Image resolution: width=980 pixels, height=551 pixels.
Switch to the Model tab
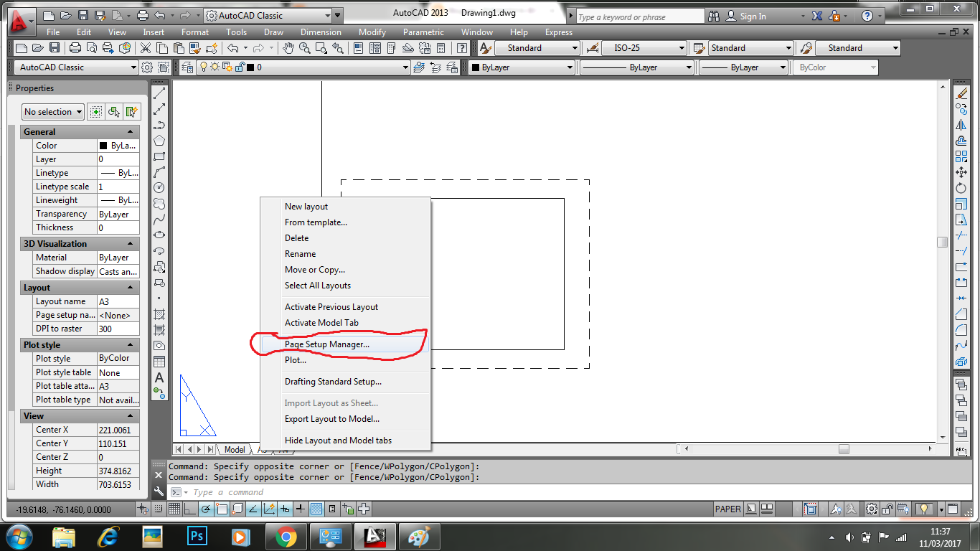[x=233, y=449]
